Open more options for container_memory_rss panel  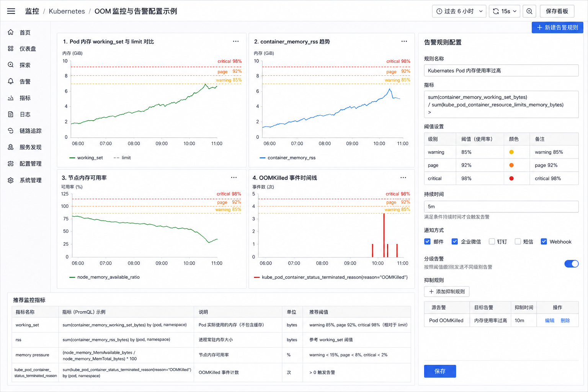[x=404, y=41]
